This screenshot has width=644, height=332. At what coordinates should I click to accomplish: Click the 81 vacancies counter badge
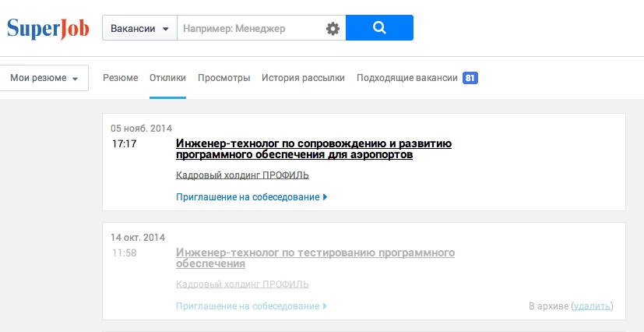click(470, 78)
